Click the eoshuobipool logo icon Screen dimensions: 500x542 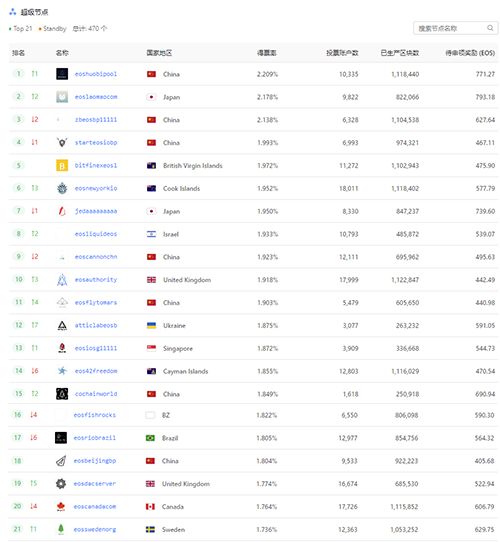[x=62, y=74]
